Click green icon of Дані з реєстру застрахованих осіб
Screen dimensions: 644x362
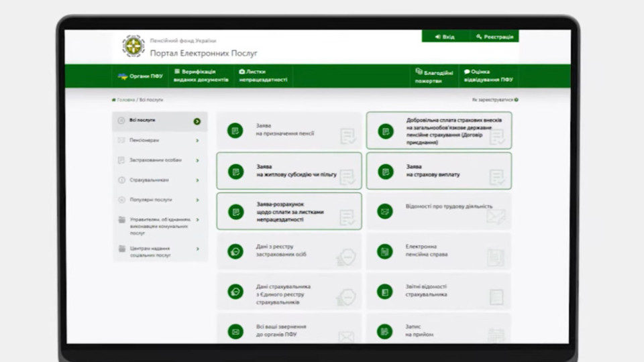click(x=235, y=251)
